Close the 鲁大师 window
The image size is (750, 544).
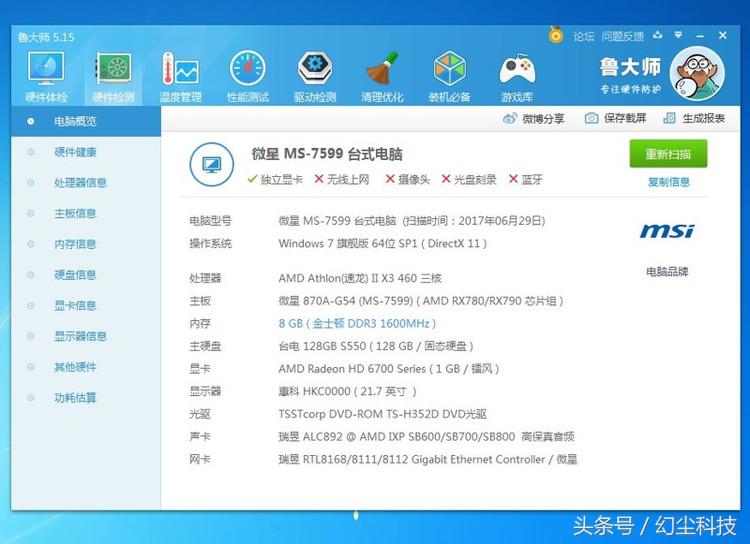click(x=723, y=35)
